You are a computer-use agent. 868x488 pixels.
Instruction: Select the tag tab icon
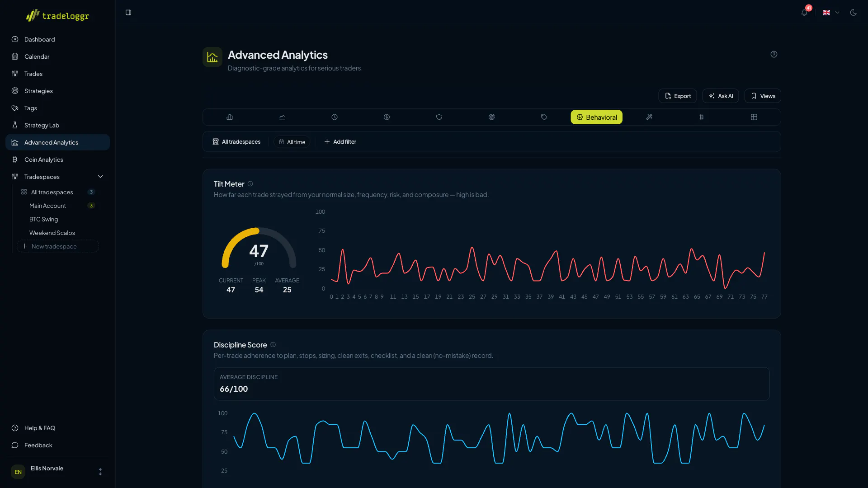tap(544, 117)
